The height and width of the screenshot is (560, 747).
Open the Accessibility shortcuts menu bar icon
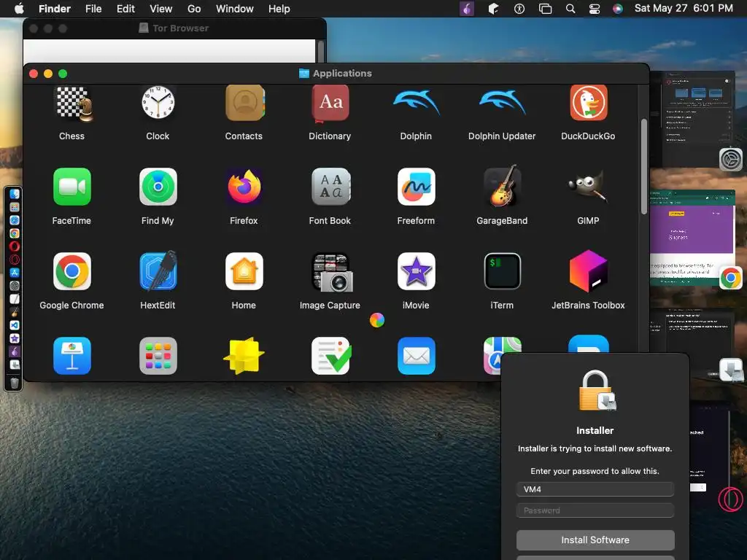519,9
